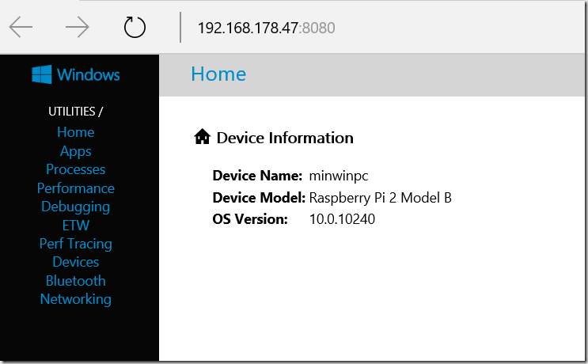
Task: Go to Perf Tracing
Action: [x=76, y=244]
